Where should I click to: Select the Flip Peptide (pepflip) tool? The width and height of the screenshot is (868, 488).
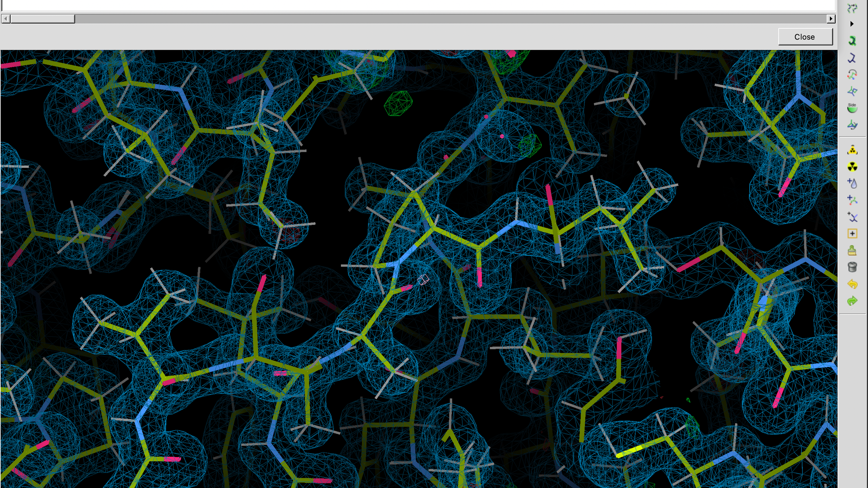tap(852, 91)
